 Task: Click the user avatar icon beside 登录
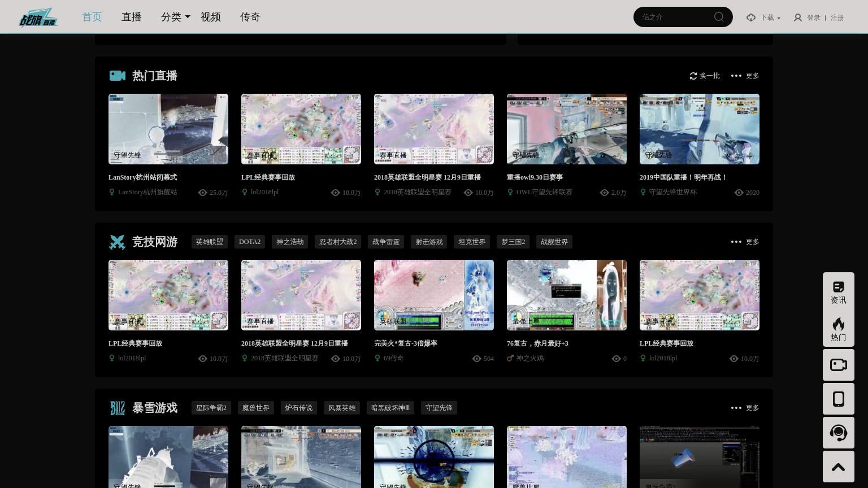point(797,18)
